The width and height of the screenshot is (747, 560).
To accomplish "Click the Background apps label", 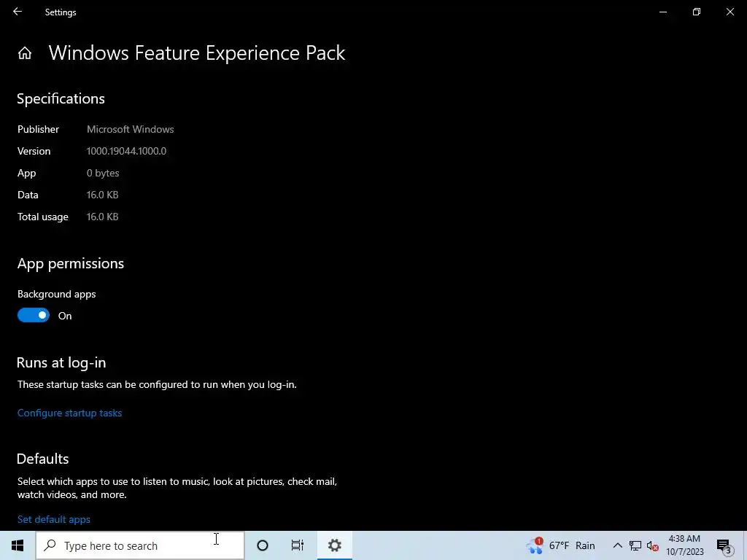I will click(57, 294).
